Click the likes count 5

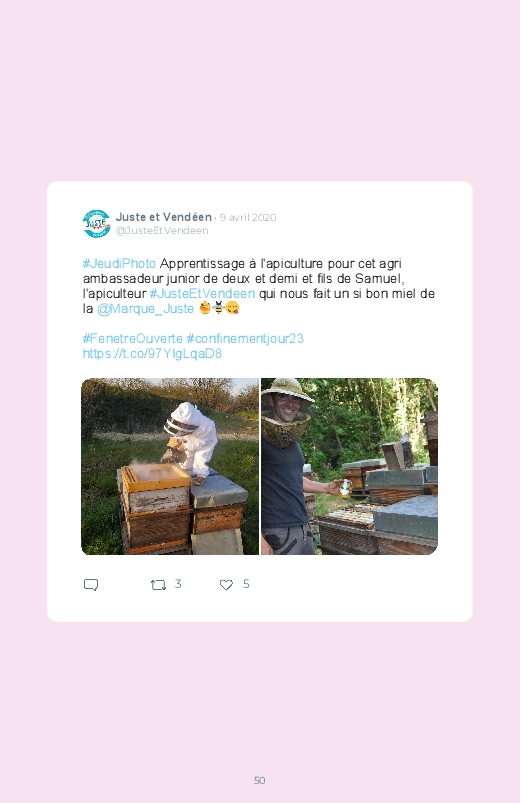pyautogui.click(x=246, y=584)
